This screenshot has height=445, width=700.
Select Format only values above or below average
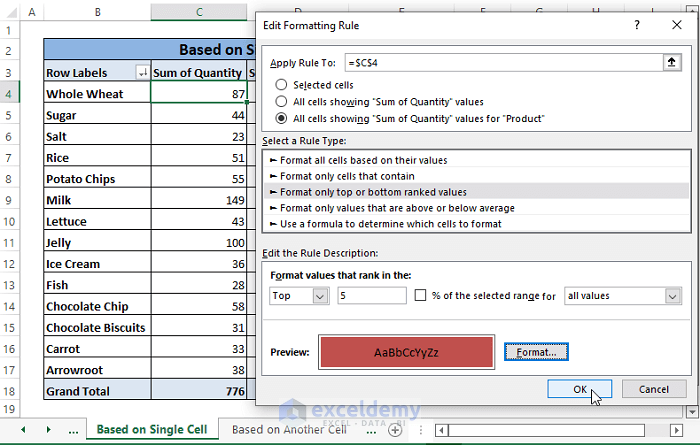point(476,208)
